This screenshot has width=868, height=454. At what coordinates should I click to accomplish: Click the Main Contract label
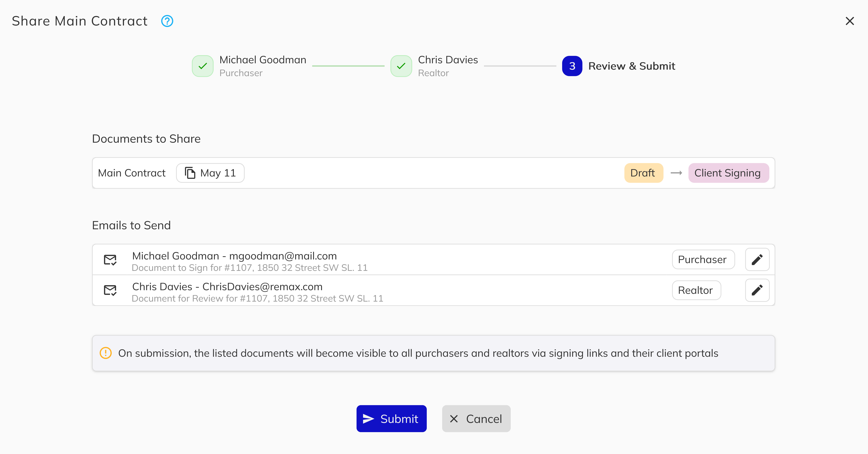[132, 173]
